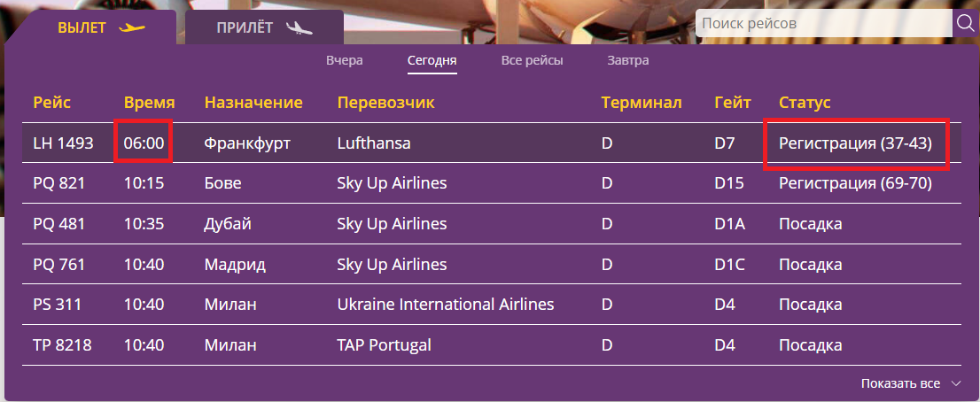980x402 pixels.
Task: Click the Статус column header
Action: pyautogui.click(x=805, y=103)
